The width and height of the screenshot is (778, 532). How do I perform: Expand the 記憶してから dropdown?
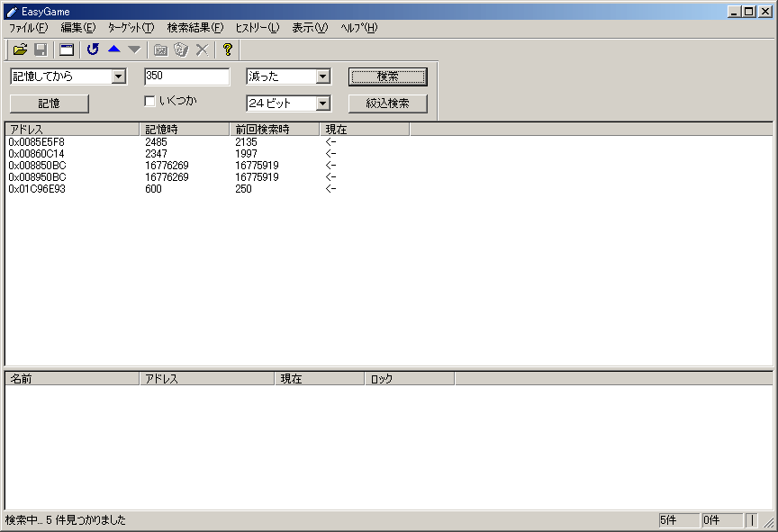[x=118, y=77]
